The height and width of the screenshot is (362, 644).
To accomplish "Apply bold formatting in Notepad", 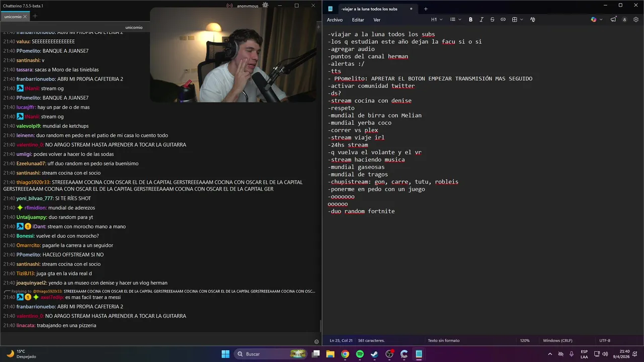I will click(471, 20).
